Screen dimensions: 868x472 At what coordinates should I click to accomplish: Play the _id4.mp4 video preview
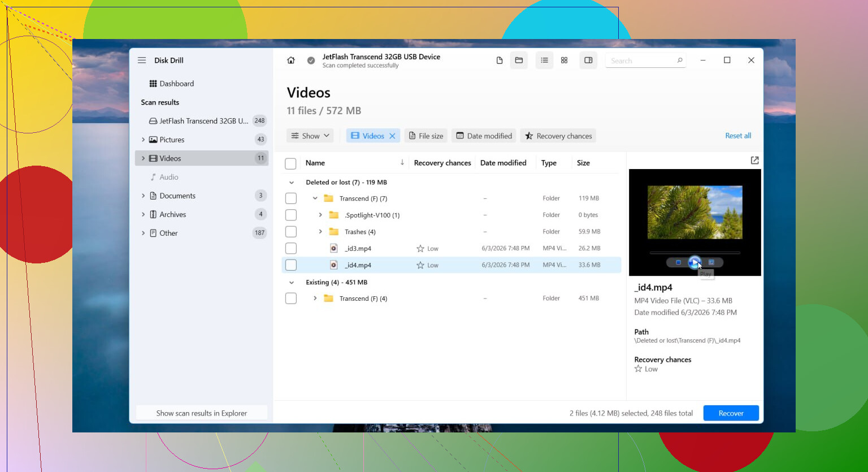point(695,262)
